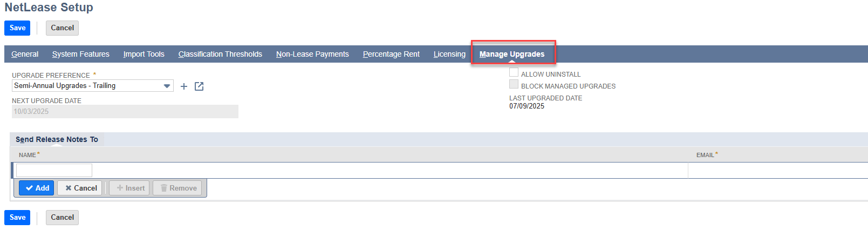The width and height of the screenshot is (868, 230).
Task: Add the release notes recipient row
Action: (37, 188)
